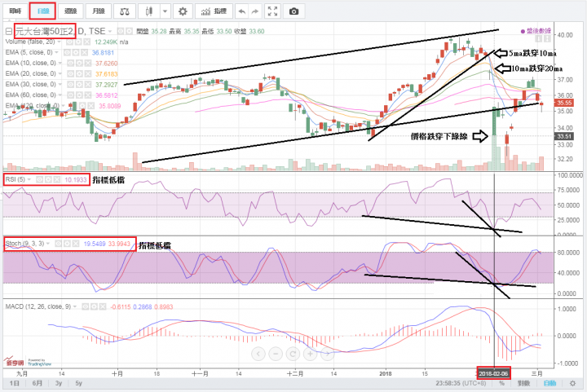The height and width of the screenshot is (392, 587).
Task: Toggle the % percent scale
Action: coord(501,383)
